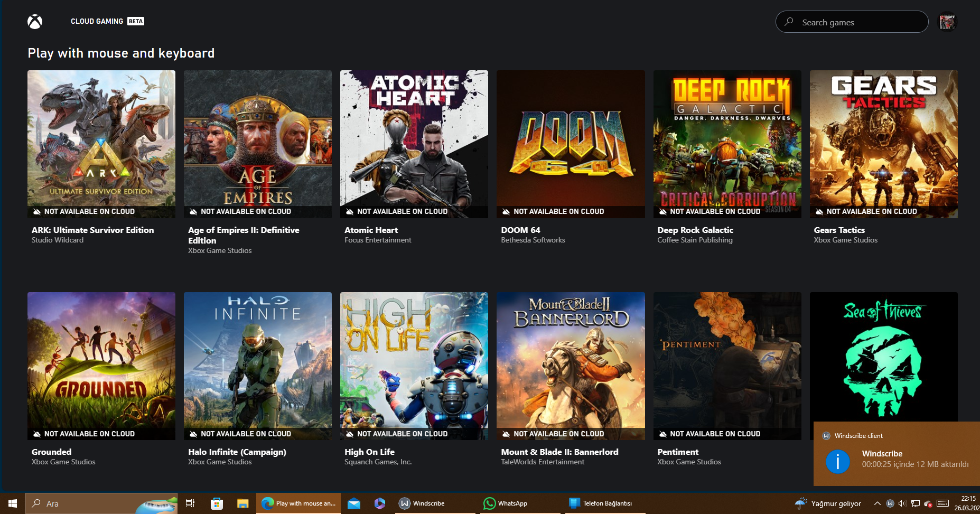Open the Gears Tactics cover art
980x514 pixels.
click(x=884, y=144)
